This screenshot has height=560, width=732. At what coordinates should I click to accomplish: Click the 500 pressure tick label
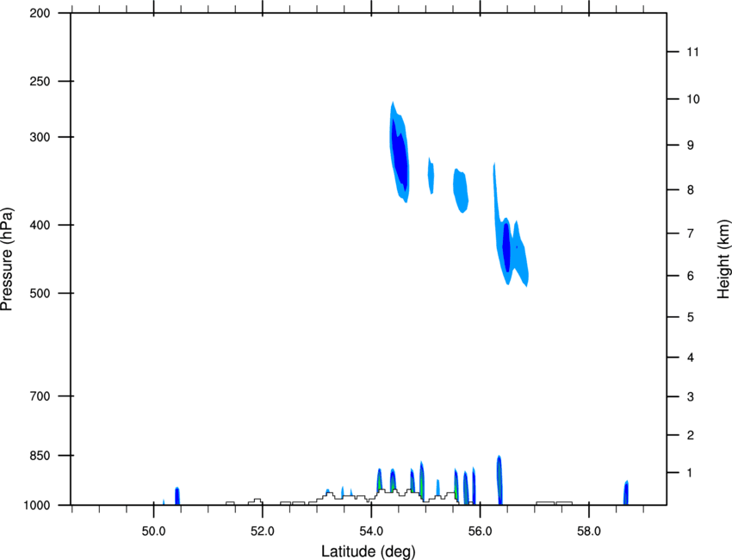coord(40,293)
